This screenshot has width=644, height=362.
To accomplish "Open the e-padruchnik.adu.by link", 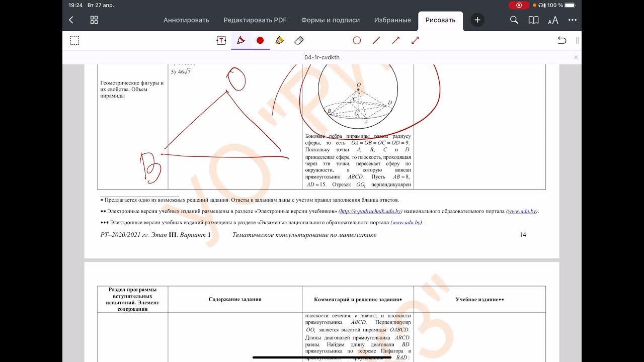I will (x=370, y=211).
